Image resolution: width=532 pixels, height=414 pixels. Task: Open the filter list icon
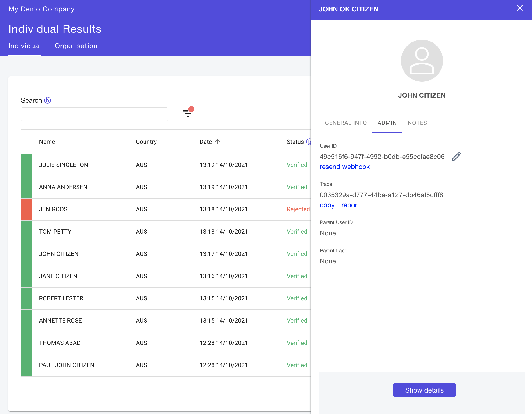(x=188, y=113)
